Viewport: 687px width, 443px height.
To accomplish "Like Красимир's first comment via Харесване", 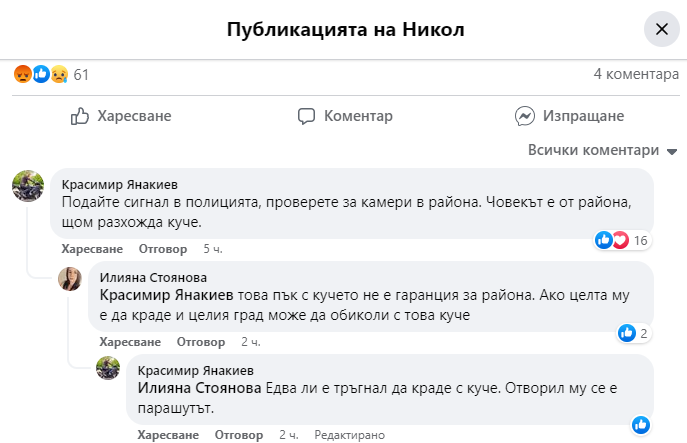I will (x=92, y=248).
